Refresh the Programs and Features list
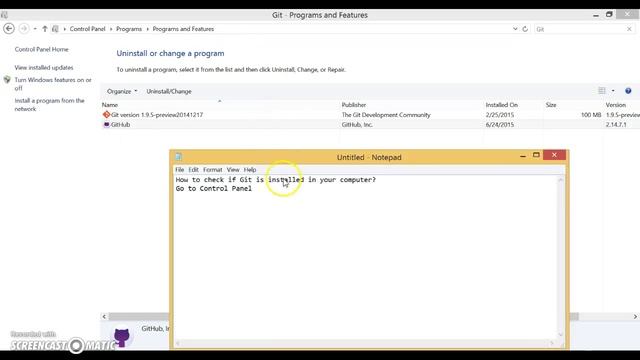 tap(525, 29)
